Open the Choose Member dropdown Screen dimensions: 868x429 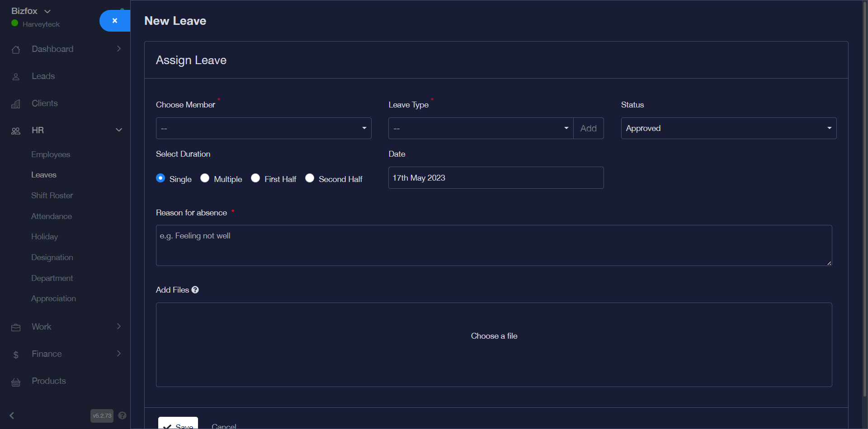(263, 128)
